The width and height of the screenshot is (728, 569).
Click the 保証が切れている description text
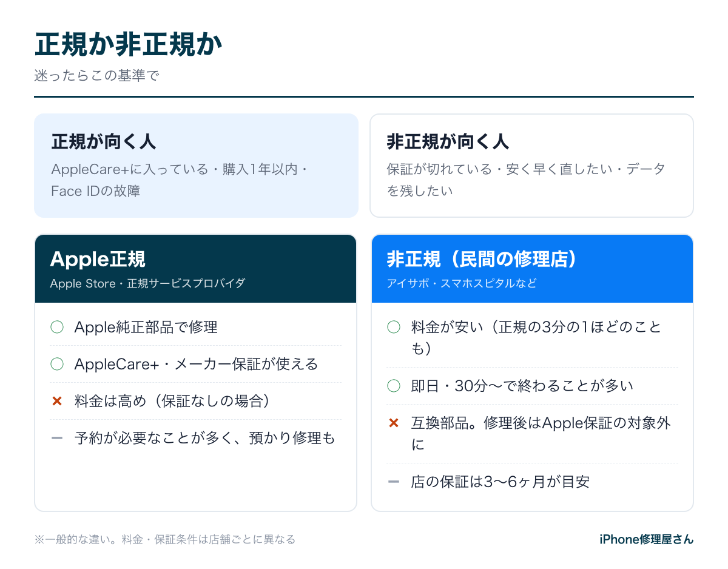tap(526, 180)
